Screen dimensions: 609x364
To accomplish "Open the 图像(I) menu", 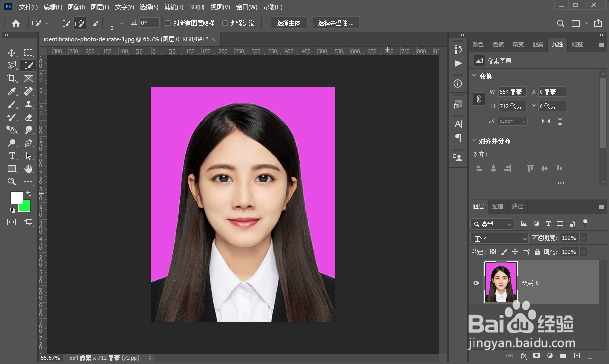I will (x=76, y=7).
